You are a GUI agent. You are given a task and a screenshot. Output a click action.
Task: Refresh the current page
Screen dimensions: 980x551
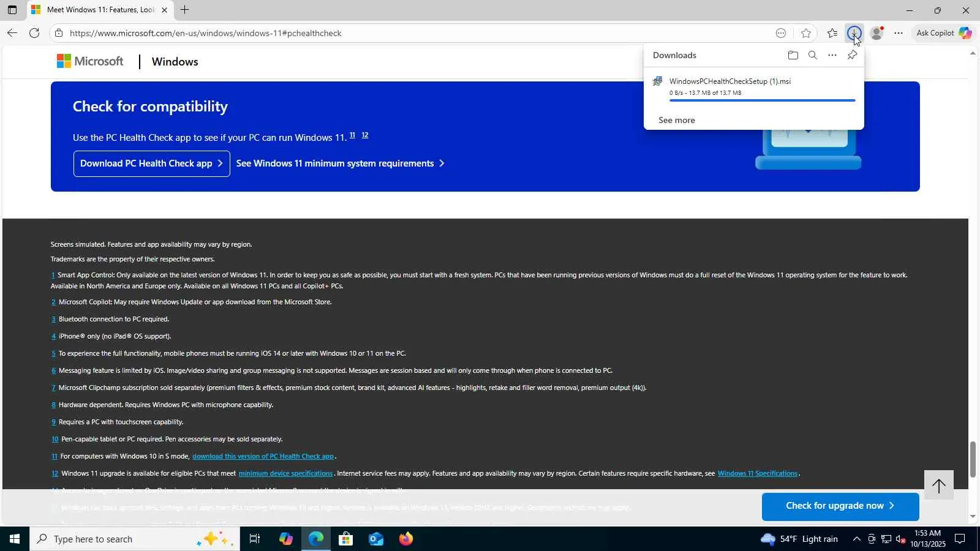pyautogui.click(x=34, y=33)
